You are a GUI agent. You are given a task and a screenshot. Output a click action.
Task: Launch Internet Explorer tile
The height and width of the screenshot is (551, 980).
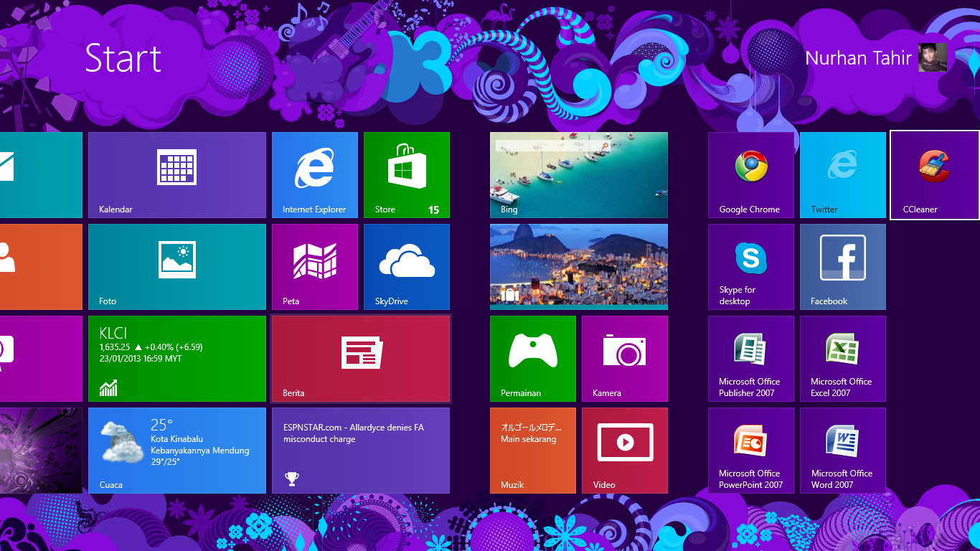315,175
